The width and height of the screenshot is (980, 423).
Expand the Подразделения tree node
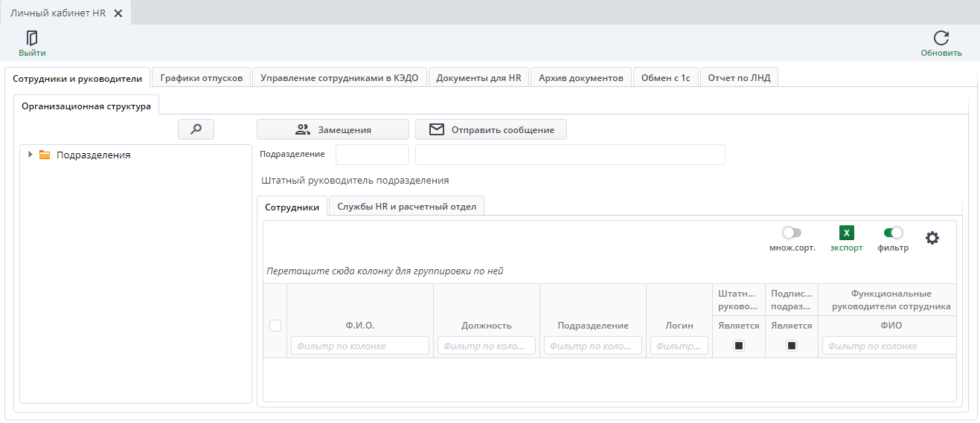click(x=30, y=155)
